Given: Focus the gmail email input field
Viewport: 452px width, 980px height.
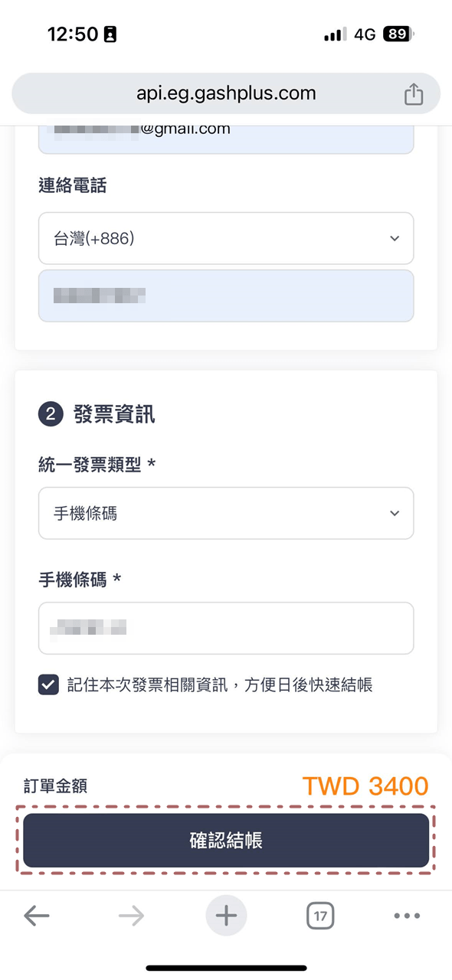Looking at the screenshot, I should tap(226, 138).
